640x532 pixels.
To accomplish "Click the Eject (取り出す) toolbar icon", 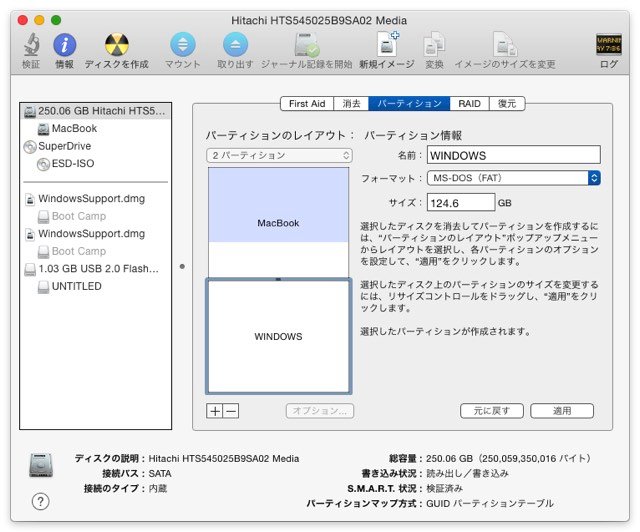I will pyautogui.click(x=235, y=45).
